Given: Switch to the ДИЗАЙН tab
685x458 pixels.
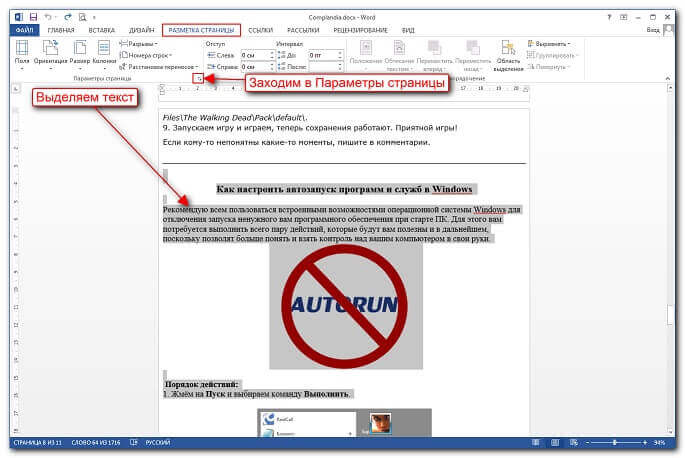Looking at the screenshot, I should pyautogui.click(x=142, y=30).
